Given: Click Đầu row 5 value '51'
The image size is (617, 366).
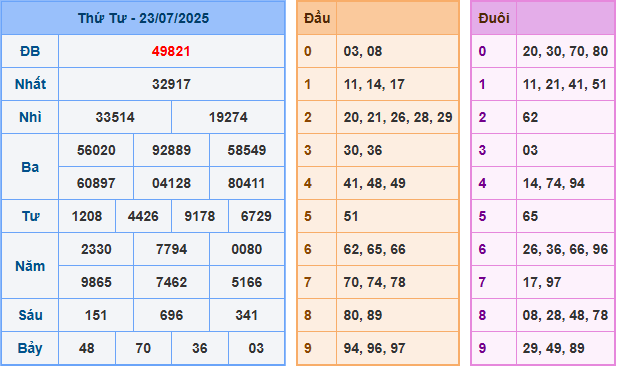Looking at the screenshot, I should pyautogui.click(x=351, y=216).
